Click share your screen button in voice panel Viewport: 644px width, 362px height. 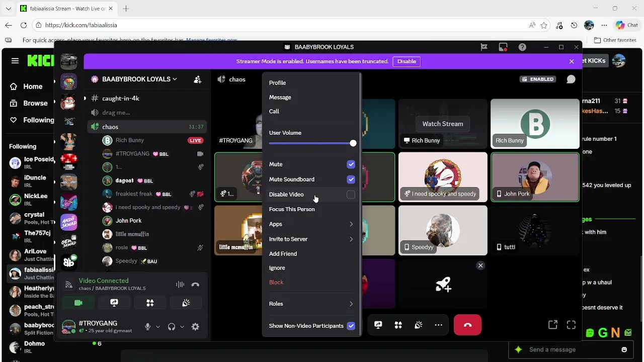pyautogui.click(x=114, y=303)
